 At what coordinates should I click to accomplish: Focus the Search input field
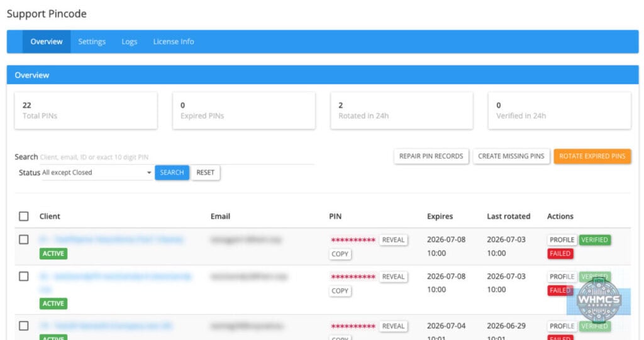pos(177,157)
